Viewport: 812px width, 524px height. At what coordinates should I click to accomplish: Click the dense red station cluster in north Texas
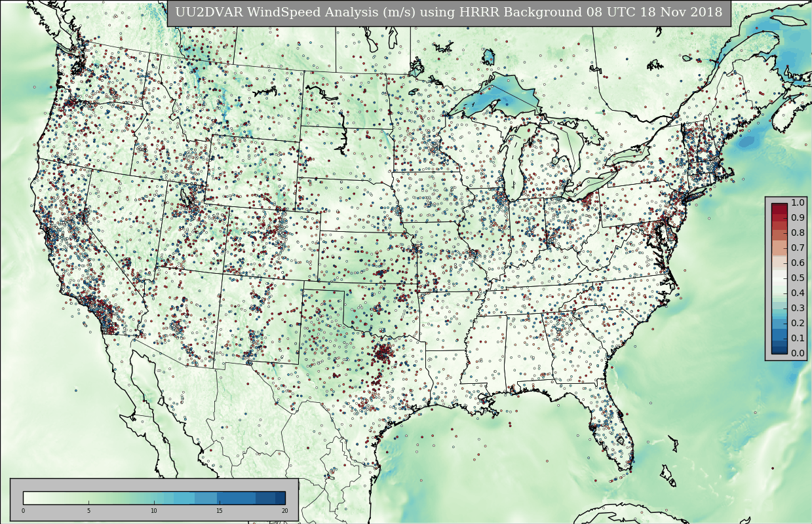[x=382, y=354]
